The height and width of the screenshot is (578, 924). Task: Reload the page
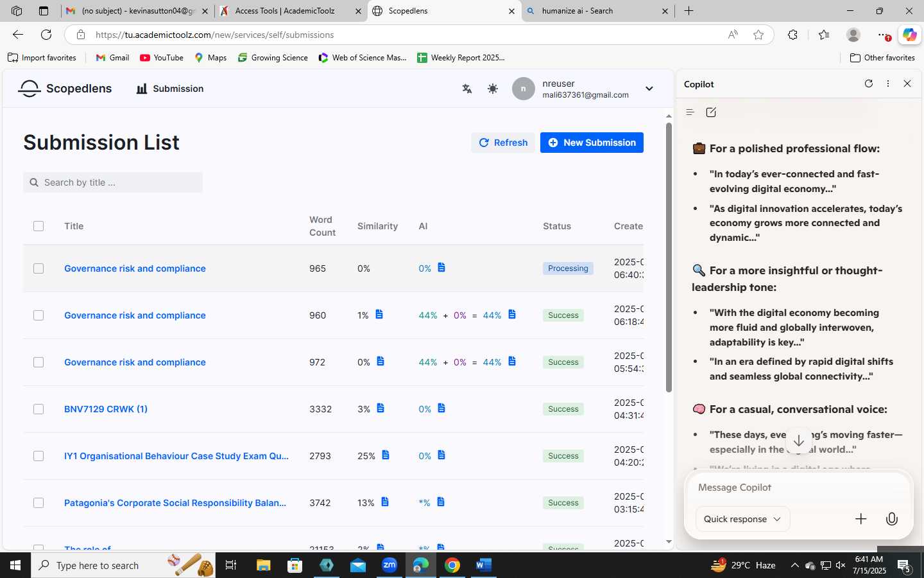click(x=46, y=35)
